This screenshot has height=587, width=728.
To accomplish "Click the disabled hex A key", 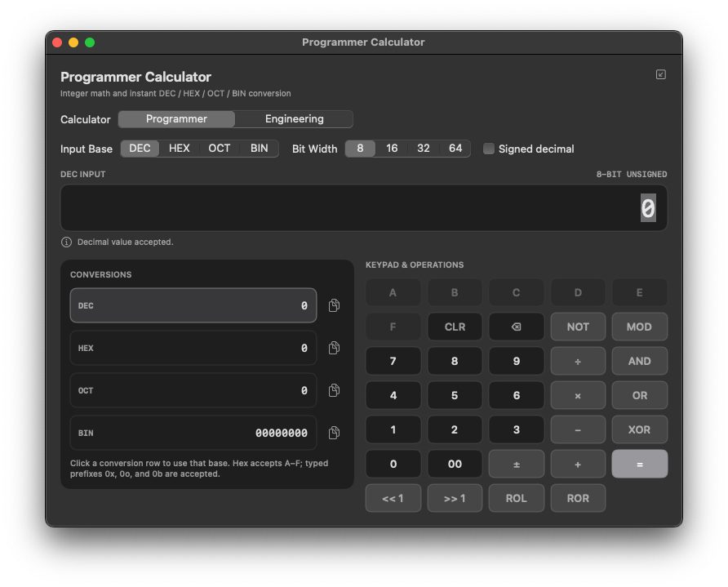I will [393, 292].
